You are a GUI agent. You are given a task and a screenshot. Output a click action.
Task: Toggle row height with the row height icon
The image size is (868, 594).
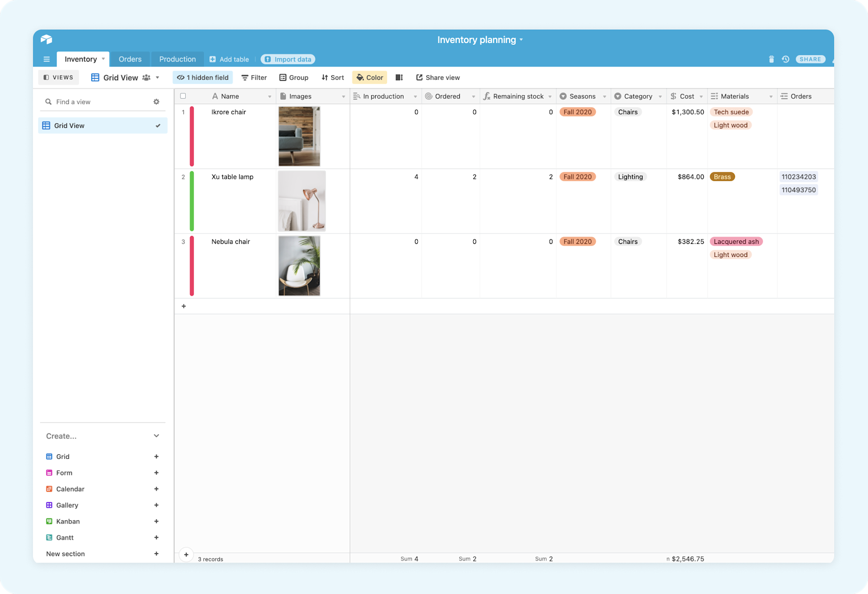399,77
